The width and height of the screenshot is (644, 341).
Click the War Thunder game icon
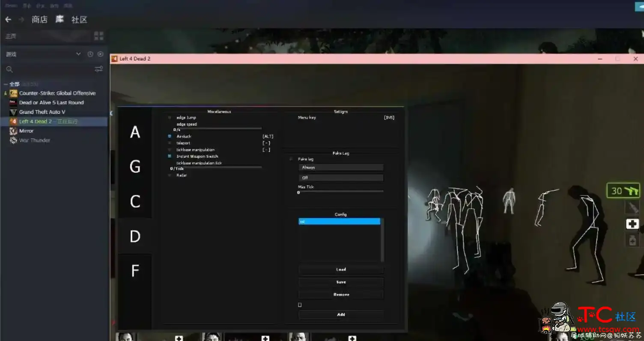[x=13, y=140]
